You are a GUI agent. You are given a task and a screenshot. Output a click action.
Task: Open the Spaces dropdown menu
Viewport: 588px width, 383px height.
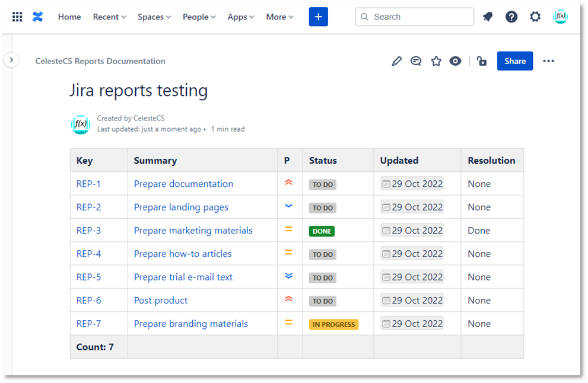154,17
